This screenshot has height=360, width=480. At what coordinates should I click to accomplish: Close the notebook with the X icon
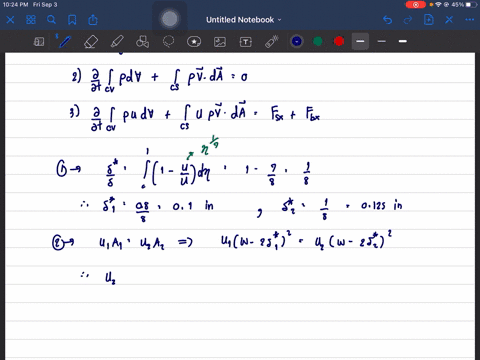10,20
